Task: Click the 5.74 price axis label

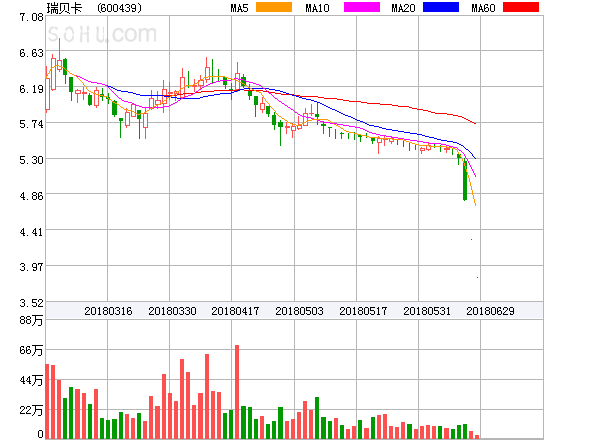Action: [x=31, y=124]
